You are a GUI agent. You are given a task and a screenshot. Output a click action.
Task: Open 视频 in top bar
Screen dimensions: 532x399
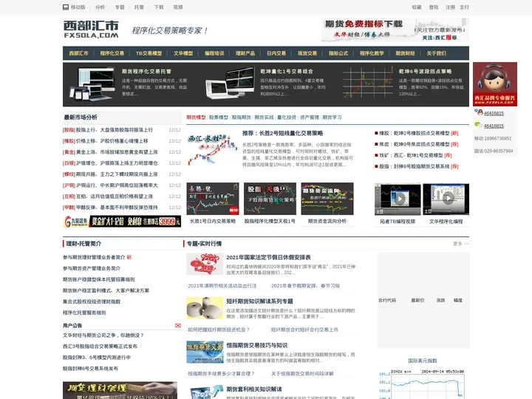pyautogui.click(x=178, y=7)
